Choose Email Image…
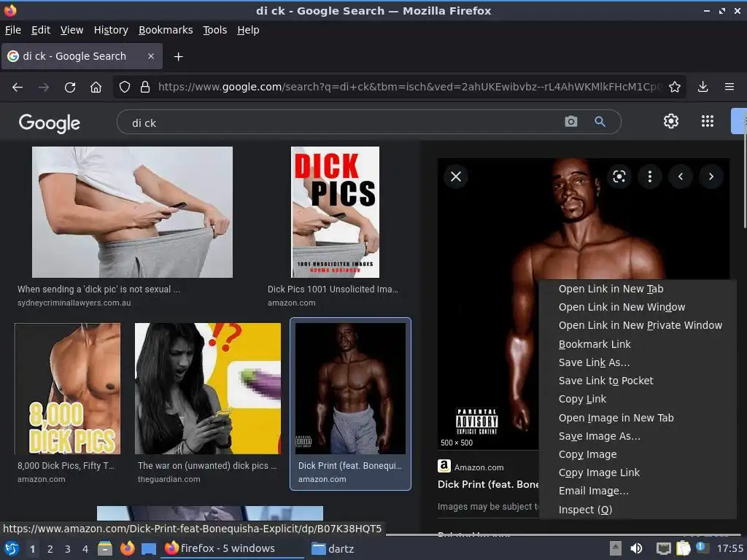 638,491
